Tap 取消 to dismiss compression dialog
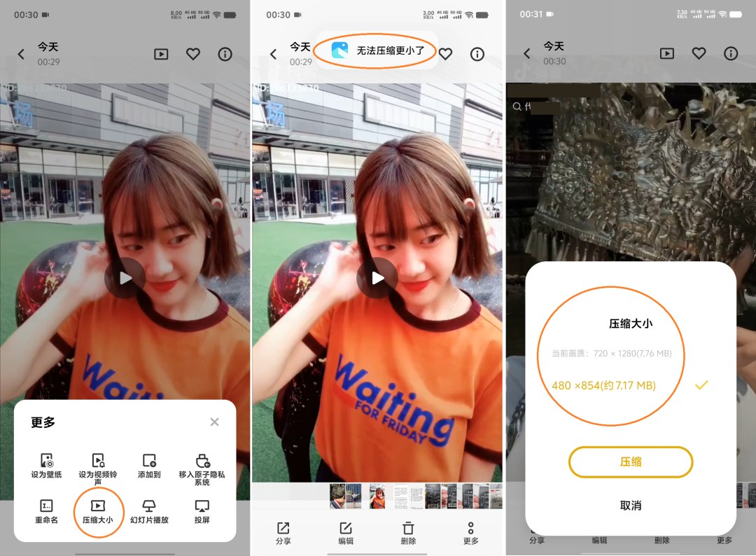 point(631,506)
